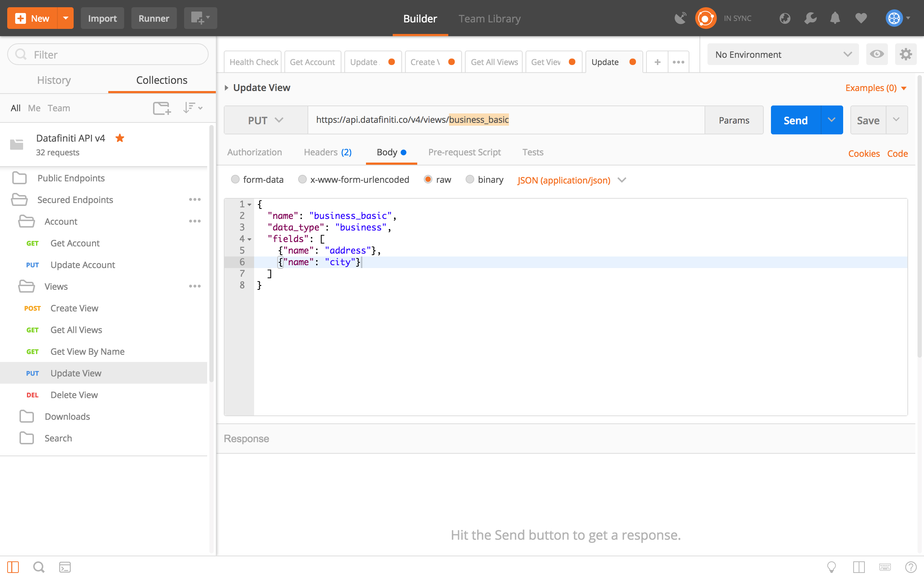Open the New button dropdown arrow

[65, 18]
